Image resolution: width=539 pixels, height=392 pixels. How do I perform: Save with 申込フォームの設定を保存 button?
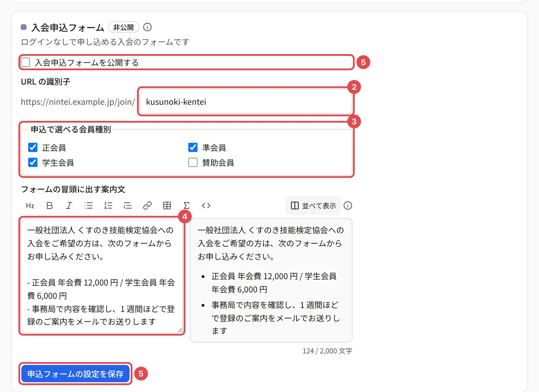(75, 374)
